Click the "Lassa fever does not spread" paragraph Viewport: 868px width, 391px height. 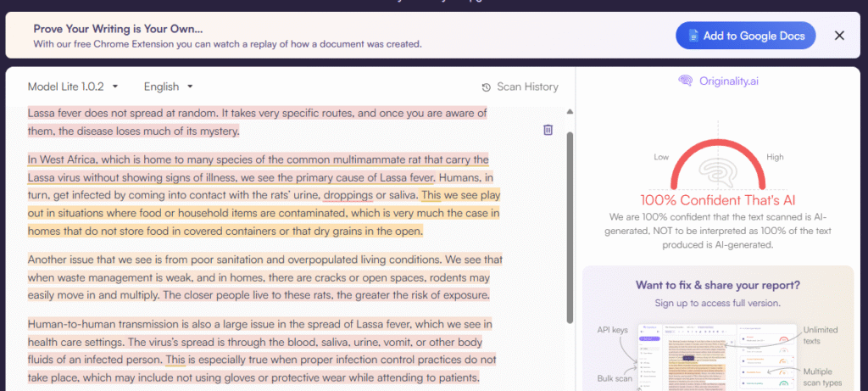[254, 121]
